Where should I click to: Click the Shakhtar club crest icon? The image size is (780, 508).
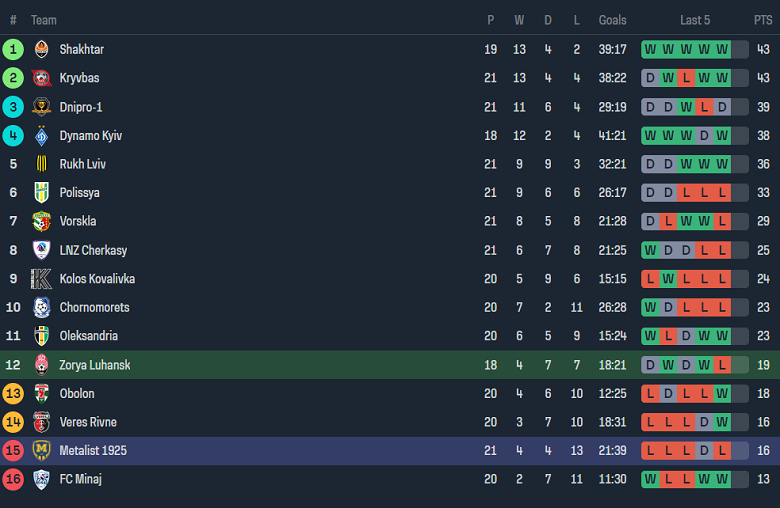point(41,49)
